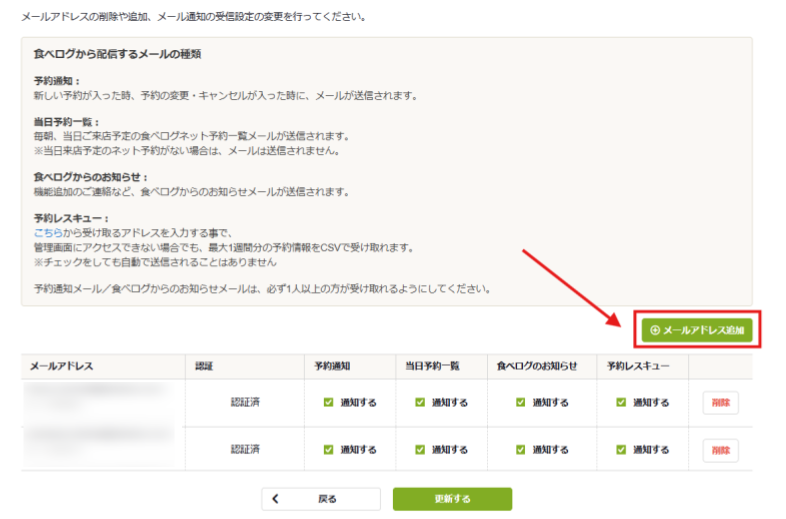Toggle 当日予約一覧 checkbox in first email row
Viewport: 786px width, 519px height.
(420, 402)
